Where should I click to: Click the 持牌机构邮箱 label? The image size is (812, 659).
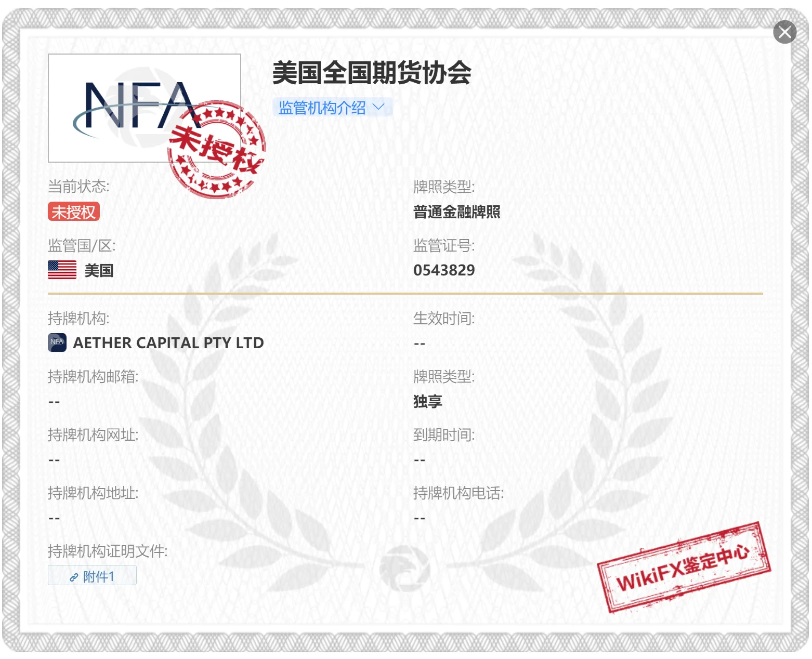(93, 376)
